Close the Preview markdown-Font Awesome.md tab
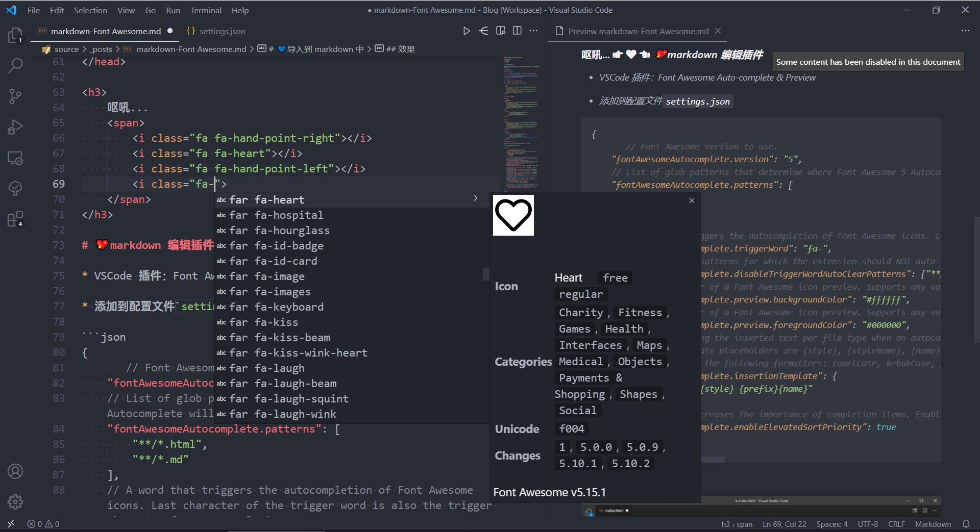 (x=718, y=31)
